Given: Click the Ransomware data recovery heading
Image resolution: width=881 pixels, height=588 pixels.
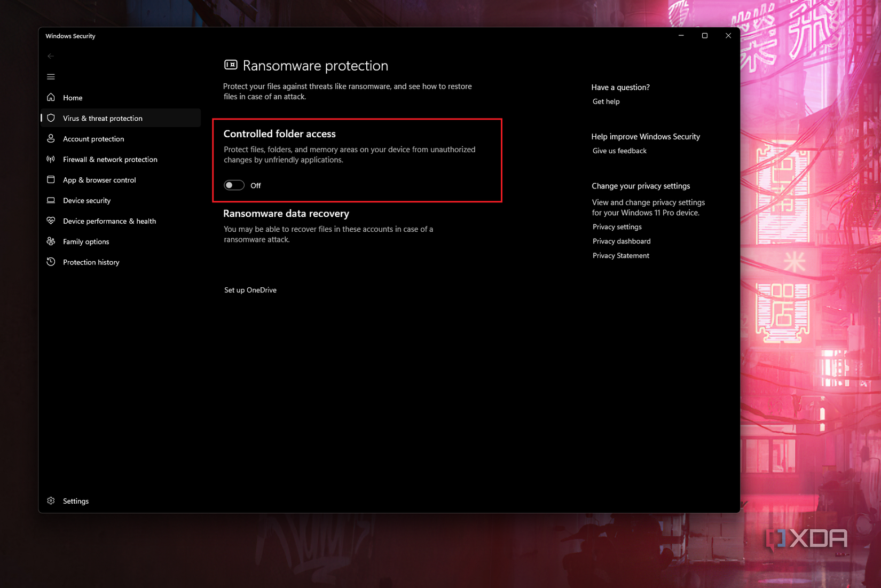Looking at the screenshot, I should click(x=286, y=214).
